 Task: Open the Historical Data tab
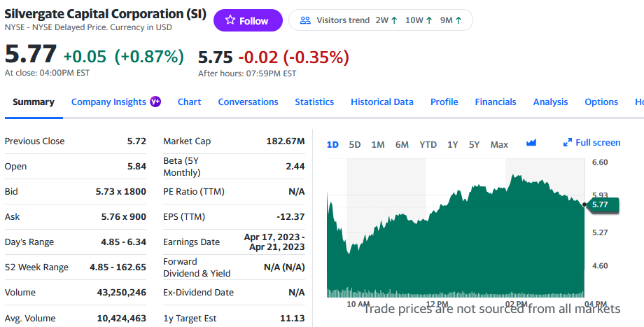coord(382,102)
